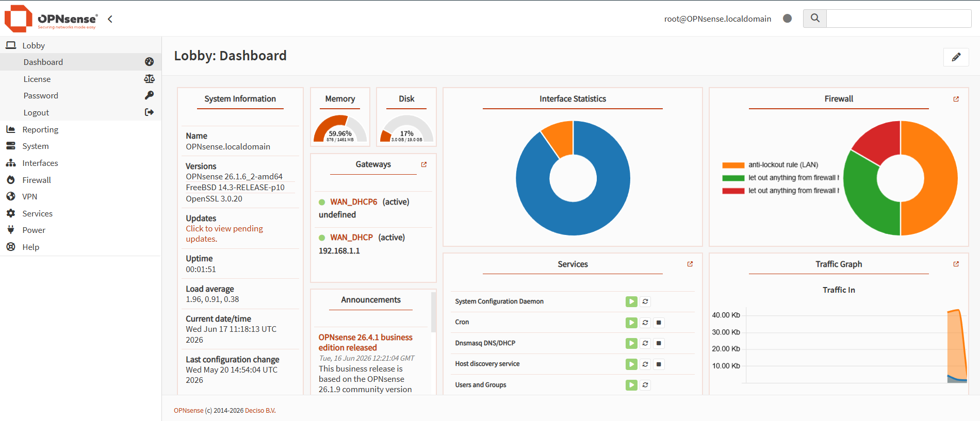Open the Firewall widget external link icon
980x421 pixels.
click(x=956, y=99)
